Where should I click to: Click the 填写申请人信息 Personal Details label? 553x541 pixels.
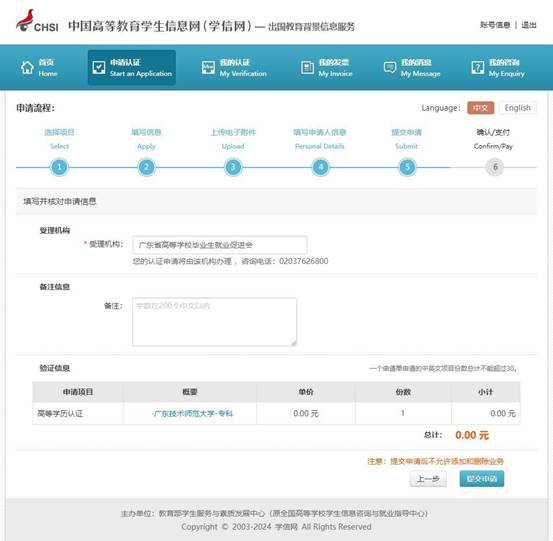pos(320,139)
